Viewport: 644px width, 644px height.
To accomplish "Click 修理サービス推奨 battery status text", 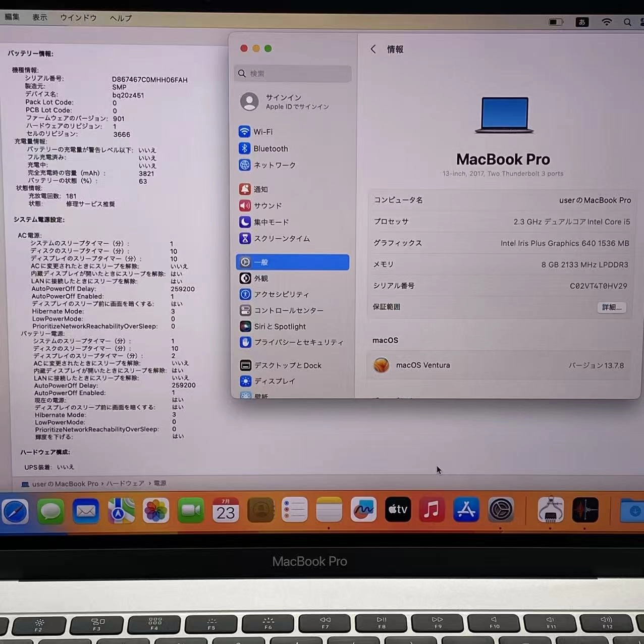I will [90, 204].
